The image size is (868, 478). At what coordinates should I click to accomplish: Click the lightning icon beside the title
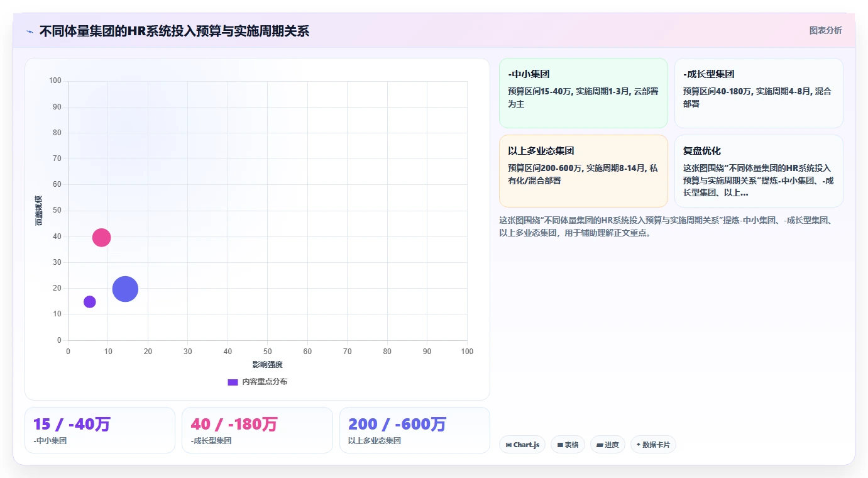point(30,31)
